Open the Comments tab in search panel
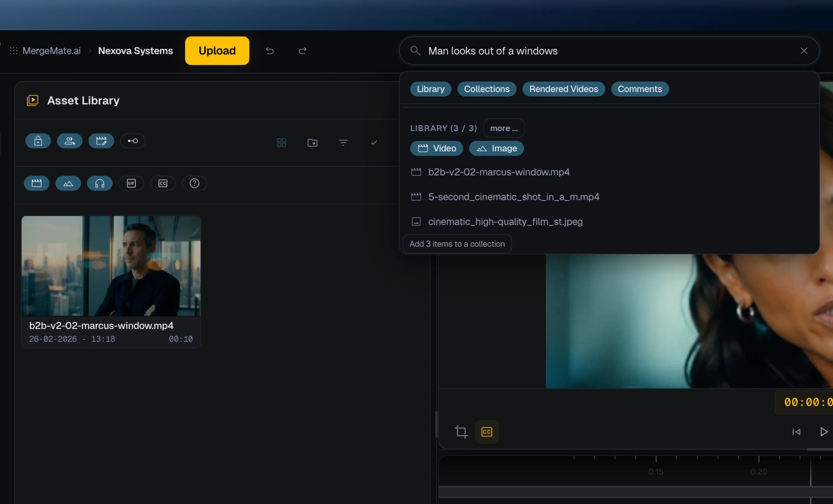This screenshot has height=504, width=833. pos(640,89)
